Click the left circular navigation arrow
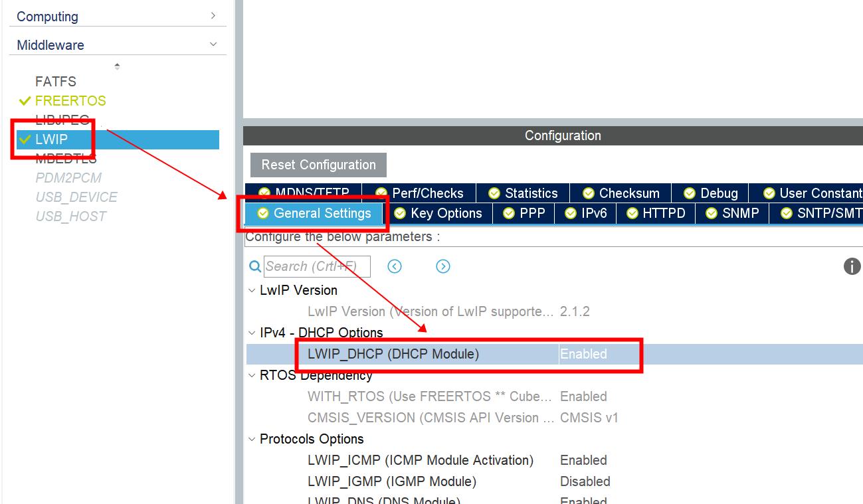Screen dimensions: 863x504 pos(394,266)
